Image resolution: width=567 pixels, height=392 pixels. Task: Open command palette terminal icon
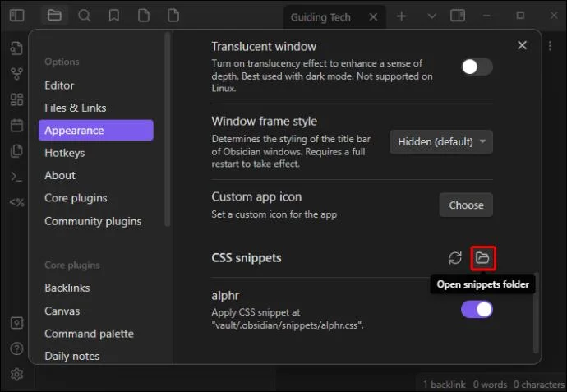click(16, 177)
